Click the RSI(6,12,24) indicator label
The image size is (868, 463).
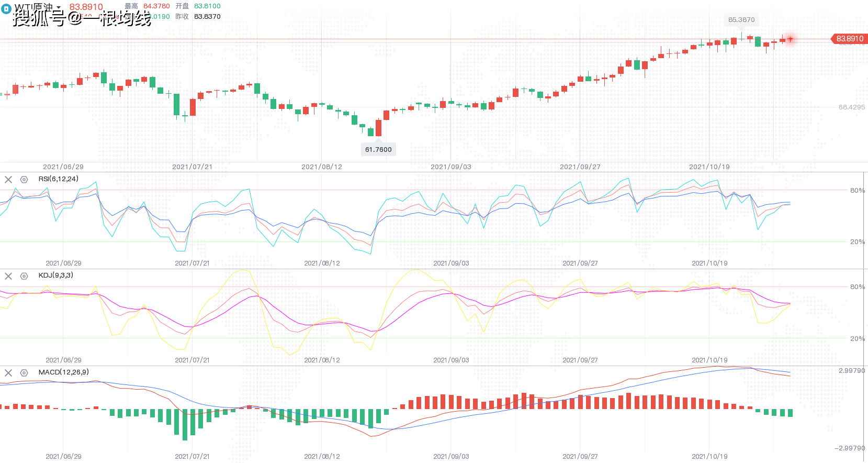click(x=59, y=179)
